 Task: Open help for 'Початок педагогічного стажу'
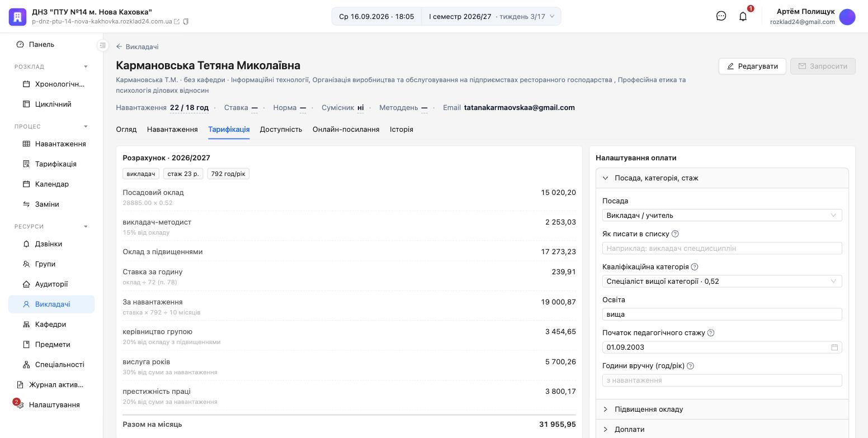pyautogui.click(x=711, y=333)
